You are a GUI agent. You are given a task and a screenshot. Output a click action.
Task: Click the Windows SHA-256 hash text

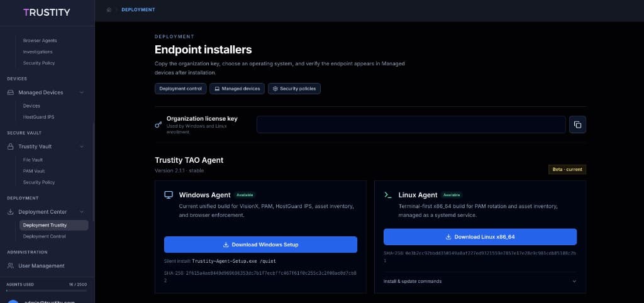coord(260,277)
